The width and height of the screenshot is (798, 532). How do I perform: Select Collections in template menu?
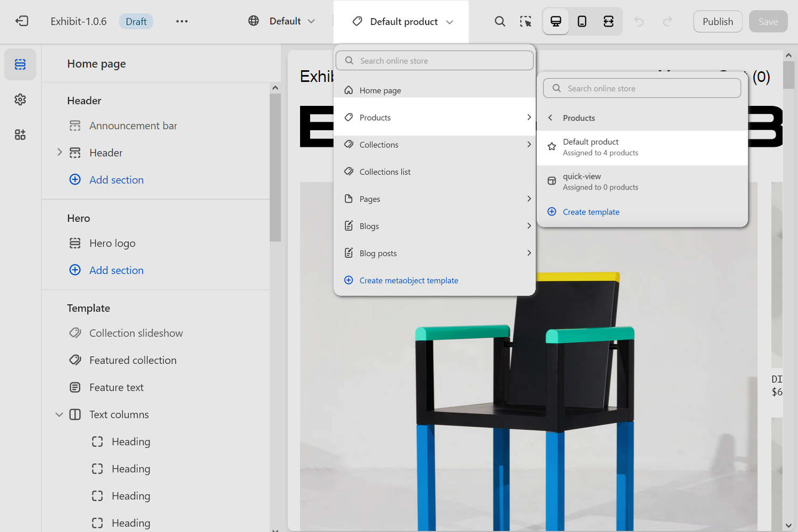click(435, 145)
